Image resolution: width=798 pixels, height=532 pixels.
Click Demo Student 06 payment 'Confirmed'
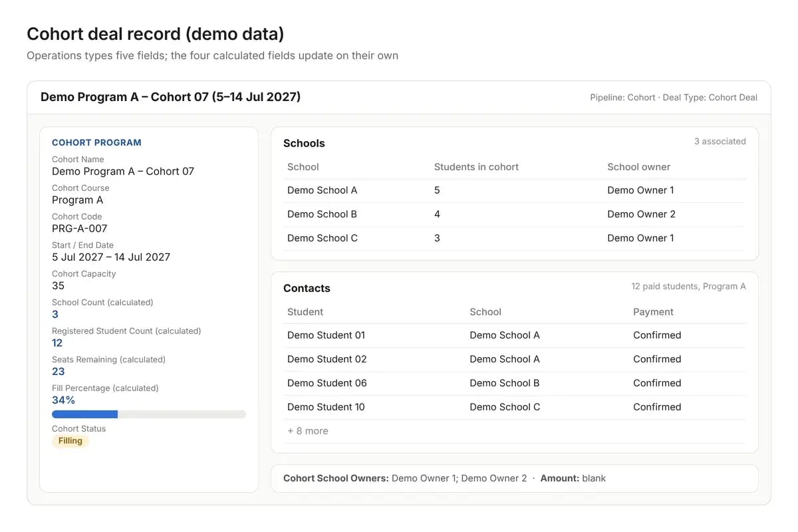[x=657, y=383]
